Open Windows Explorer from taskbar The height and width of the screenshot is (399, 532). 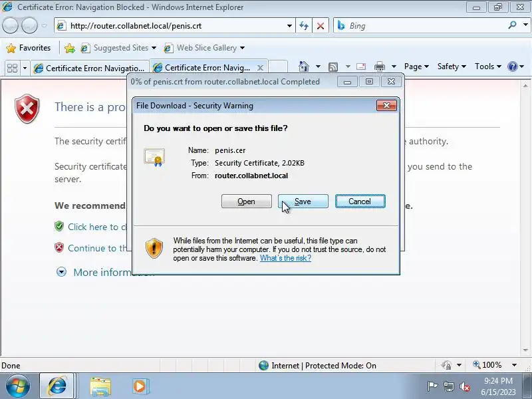(100, 386)
